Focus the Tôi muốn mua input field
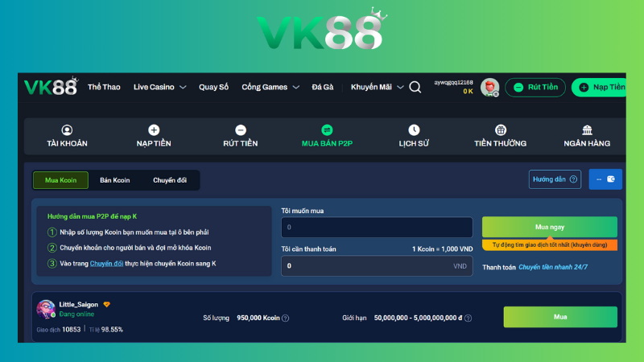644x362 pixels. click(x=377, y=227)
